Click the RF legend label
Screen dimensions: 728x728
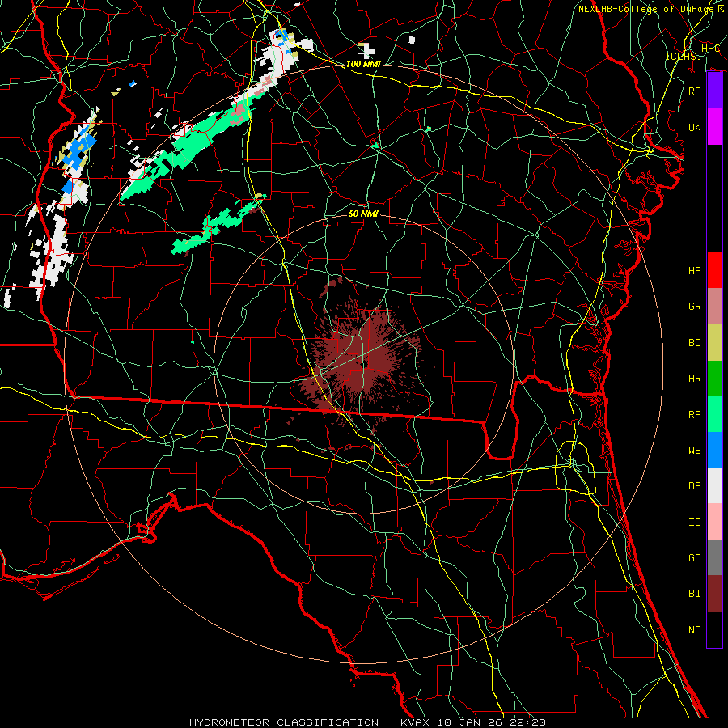pyautogui.click(x=695, y=91)
